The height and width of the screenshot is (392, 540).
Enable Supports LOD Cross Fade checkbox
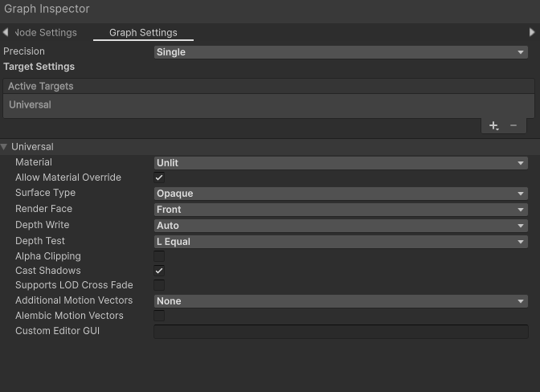(x=159, y=285)
